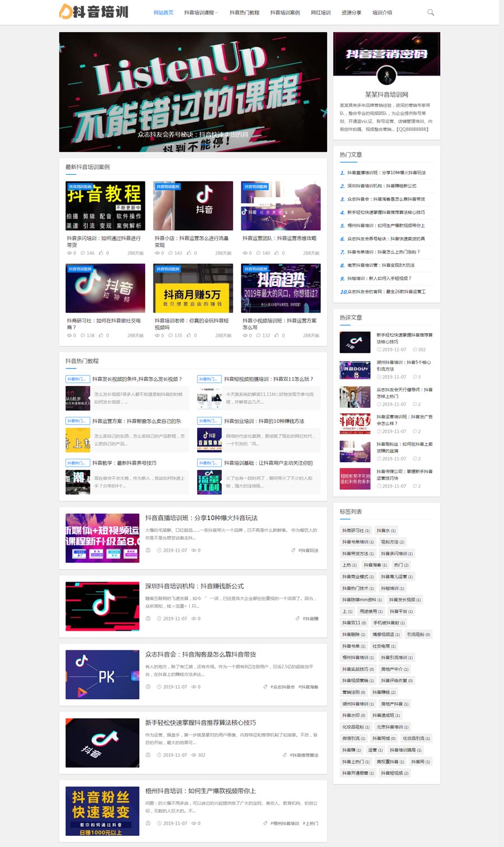Open tutorial 抖音教学：最新抖音养号技巧
The width and height of the screenshot is (504, 847).
pyautogui.click(x=124, y=463)
